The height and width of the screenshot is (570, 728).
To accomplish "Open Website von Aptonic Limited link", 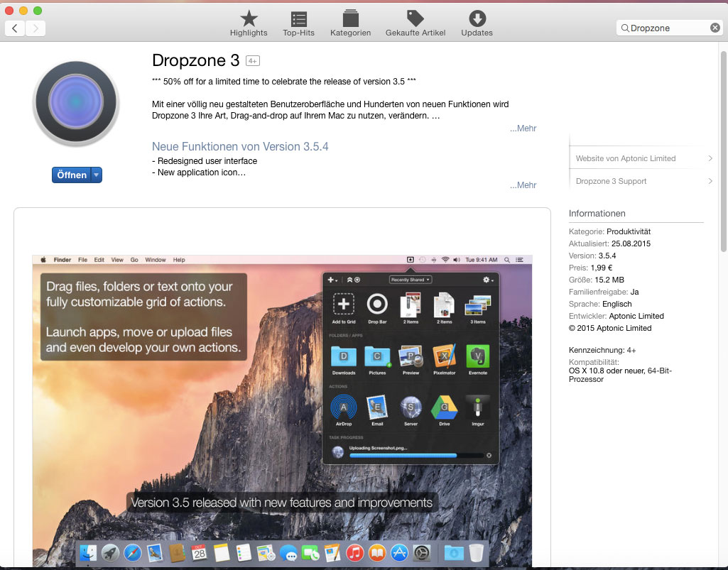I will click(x=641, y=158).
